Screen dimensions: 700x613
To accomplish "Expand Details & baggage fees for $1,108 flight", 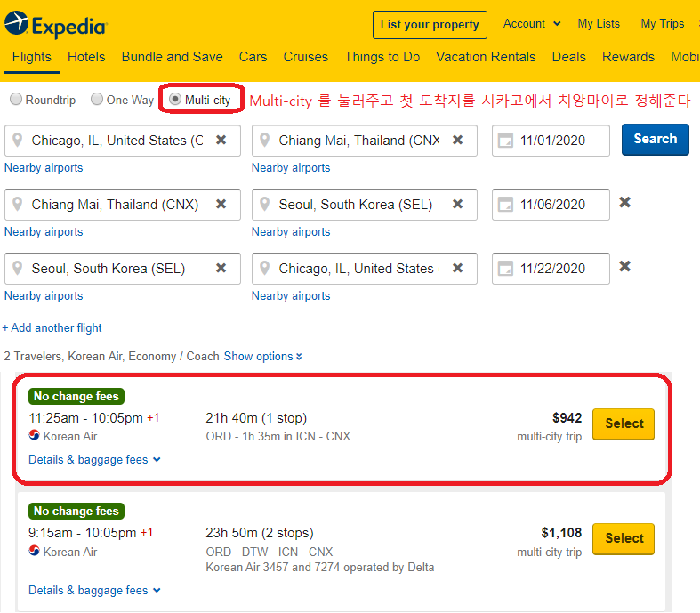I will click(94, 590).
